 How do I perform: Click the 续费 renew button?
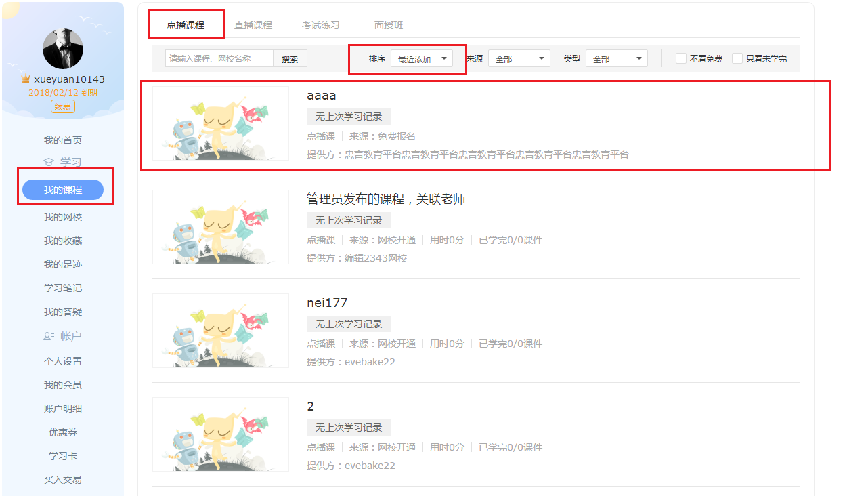click(x=63, y=106)
